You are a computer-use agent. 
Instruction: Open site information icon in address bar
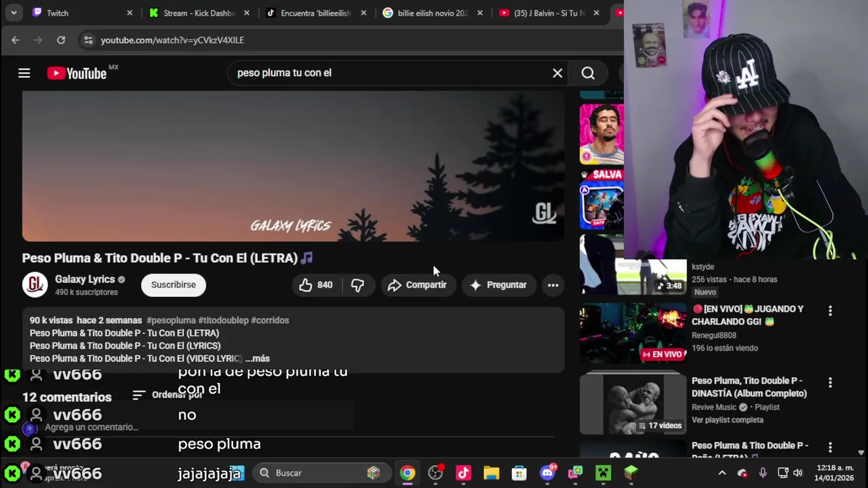88,40
